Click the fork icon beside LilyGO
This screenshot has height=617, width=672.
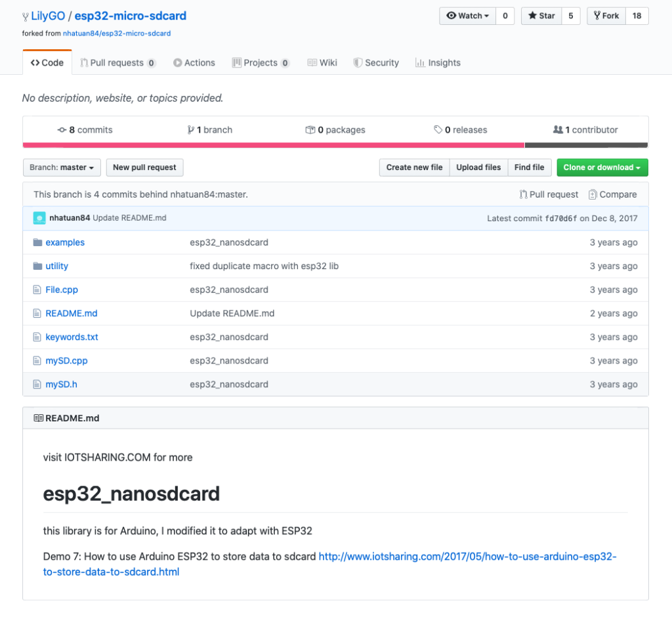[x=26, y=17]
